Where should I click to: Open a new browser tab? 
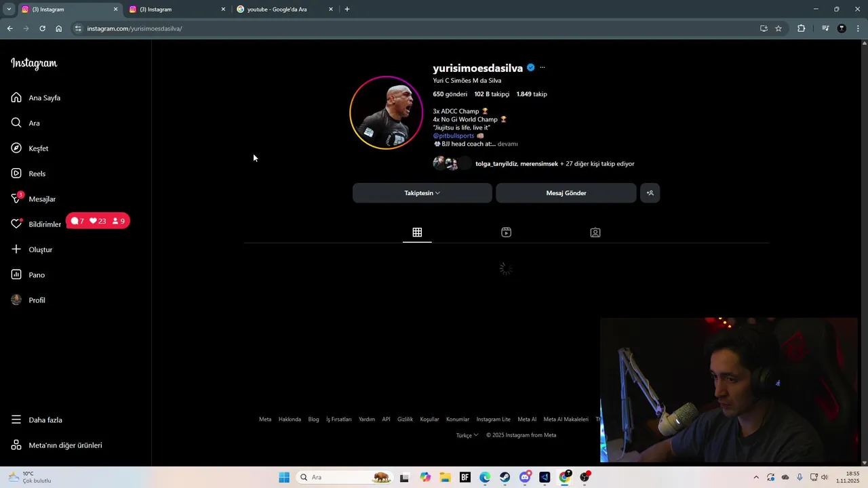(x=347, y=9)
